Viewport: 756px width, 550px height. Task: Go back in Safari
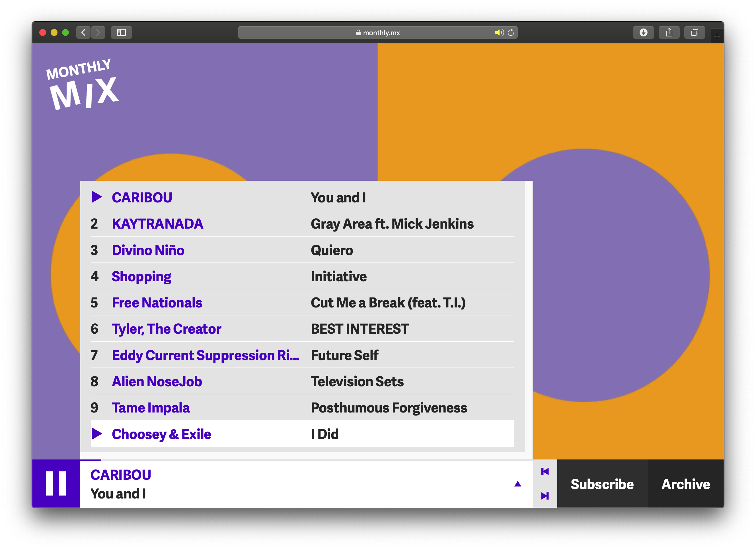[83, 32]
